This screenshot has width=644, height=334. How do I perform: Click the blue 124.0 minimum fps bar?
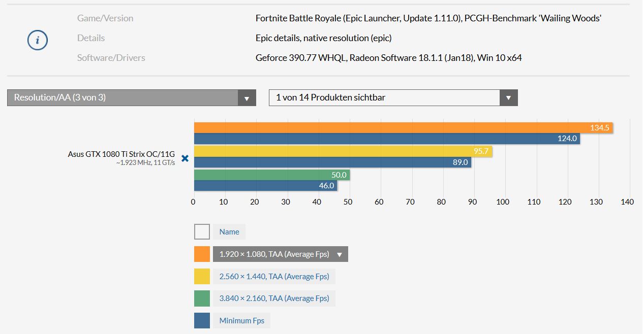(387, 138)
